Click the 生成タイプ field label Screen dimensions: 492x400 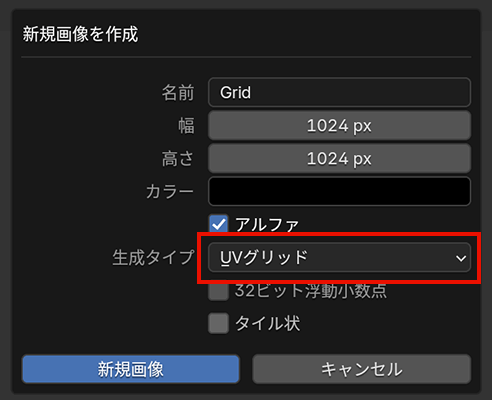(x=153, y=258)
